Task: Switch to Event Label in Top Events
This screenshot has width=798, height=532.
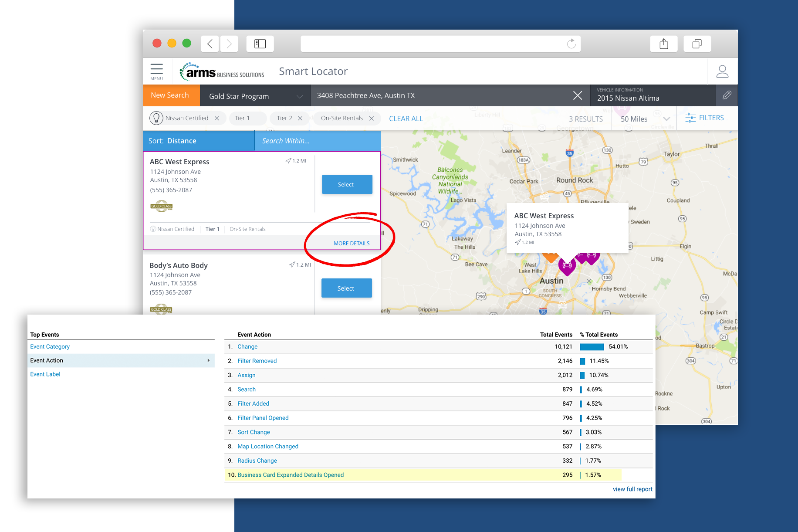Action: [x=45, y=374]
